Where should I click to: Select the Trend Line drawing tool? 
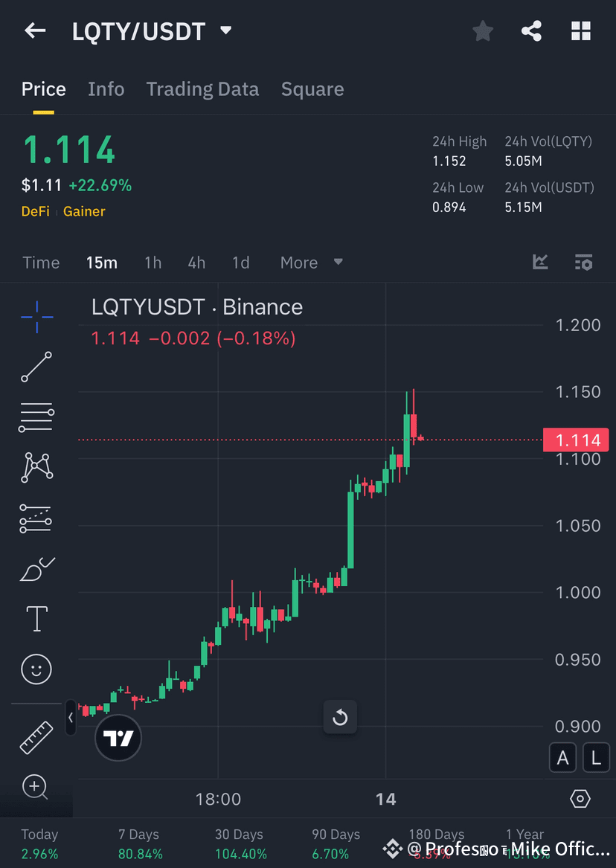click(x=36, y=367)
